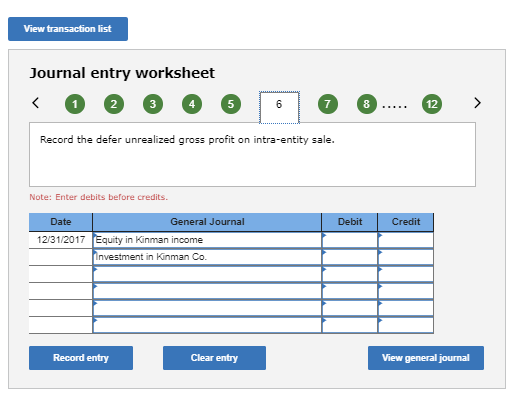Click the next entry right arrow
527x412 pixels.
point(477,103)
